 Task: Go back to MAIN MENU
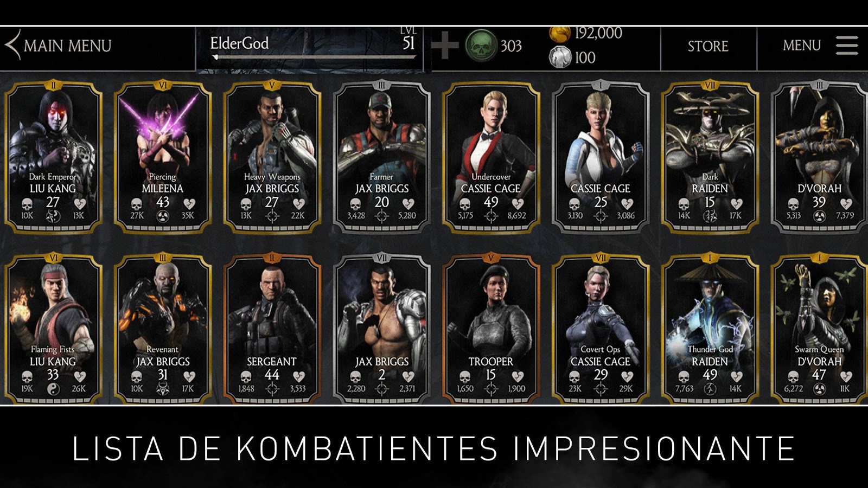67,46
